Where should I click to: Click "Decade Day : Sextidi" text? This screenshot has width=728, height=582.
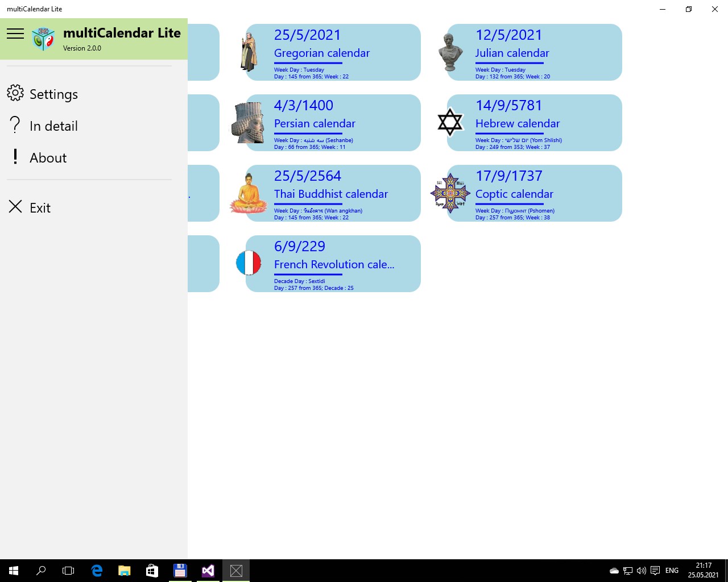coord(299,281)
